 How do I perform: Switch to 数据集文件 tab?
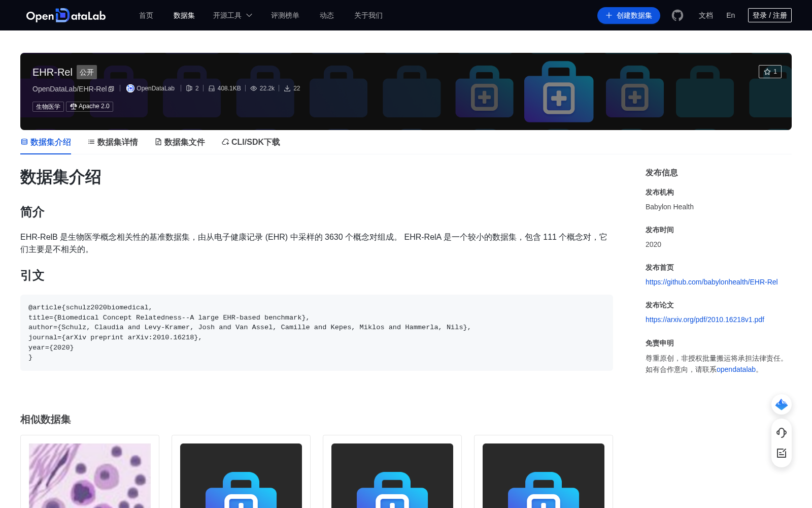pyautogui.click(x=180, y=142)
